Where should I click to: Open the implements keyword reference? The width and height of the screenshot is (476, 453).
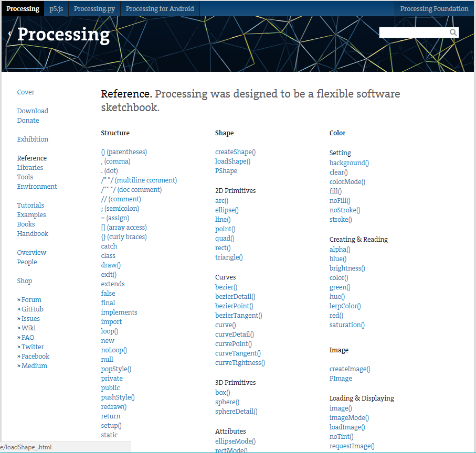coord(119,312)
